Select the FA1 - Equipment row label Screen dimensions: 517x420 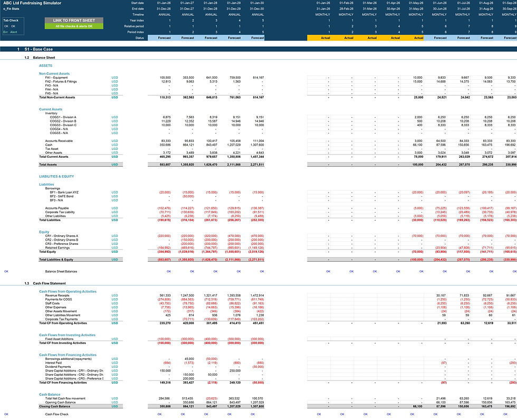pos(56,78)
